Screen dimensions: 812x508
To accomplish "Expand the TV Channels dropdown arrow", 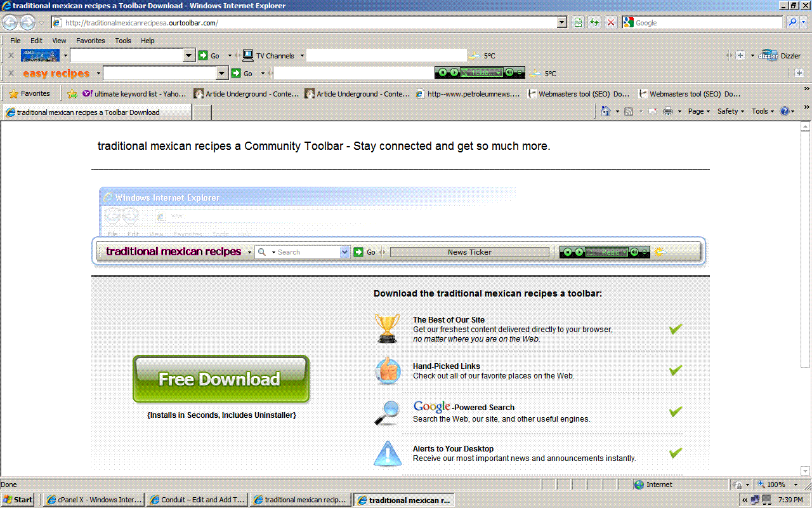I will tap(302, 56).
